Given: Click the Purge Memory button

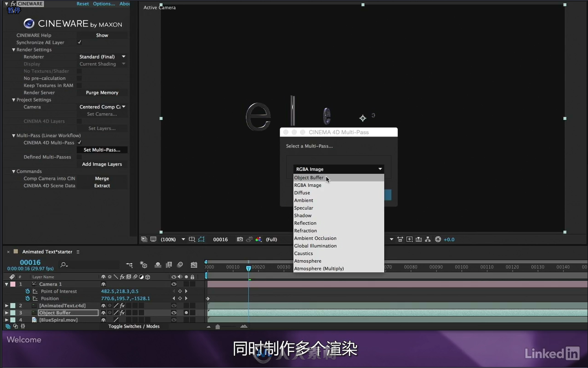Looking at the screenshot, I should [102, 92].
